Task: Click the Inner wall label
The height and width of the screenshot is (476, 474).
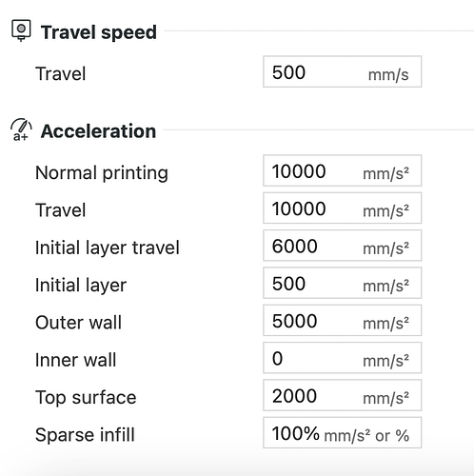Action: [76, 360]
